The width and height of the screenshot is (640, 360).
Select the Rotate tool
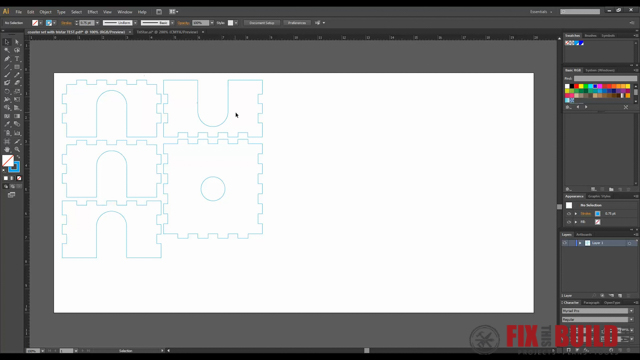click(7, 91)
